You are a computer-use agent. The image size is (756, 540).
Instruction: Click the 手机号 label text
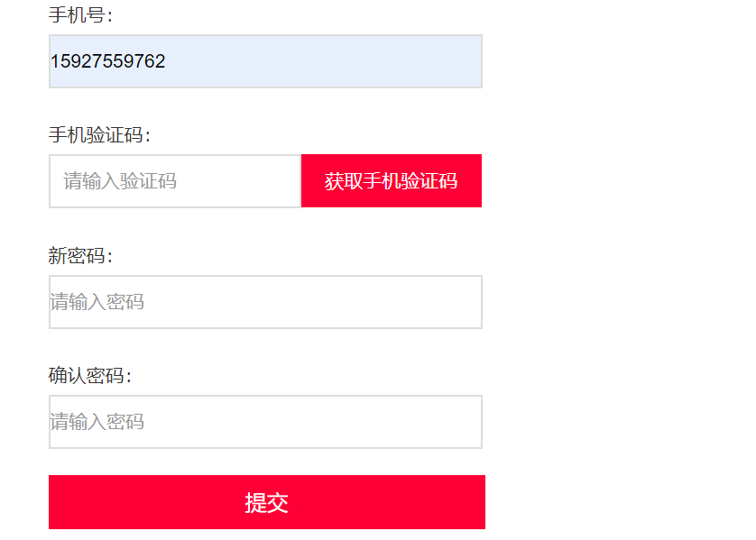80,15
